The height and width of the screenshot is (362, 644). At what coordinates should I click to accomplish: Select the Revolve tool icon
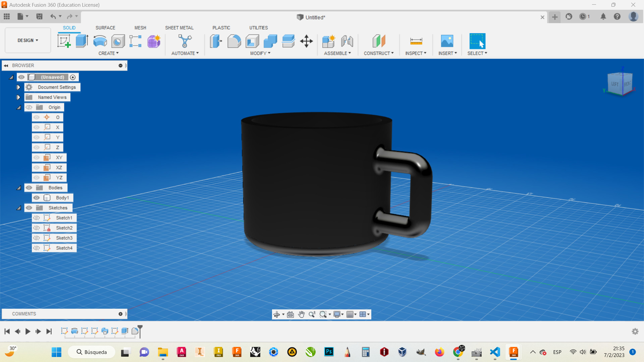[x=100, y=41]
